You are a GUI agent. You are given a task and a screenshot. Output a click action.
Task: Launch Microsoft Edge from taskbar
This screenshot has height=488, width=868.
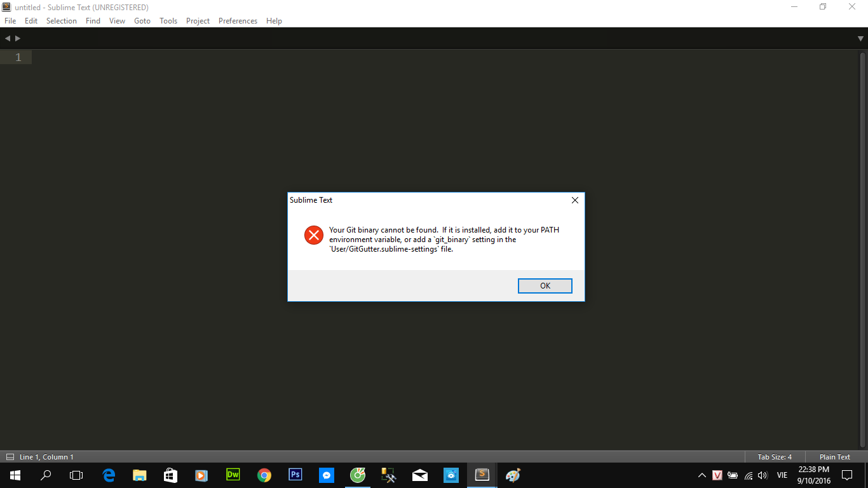[109, 475]
